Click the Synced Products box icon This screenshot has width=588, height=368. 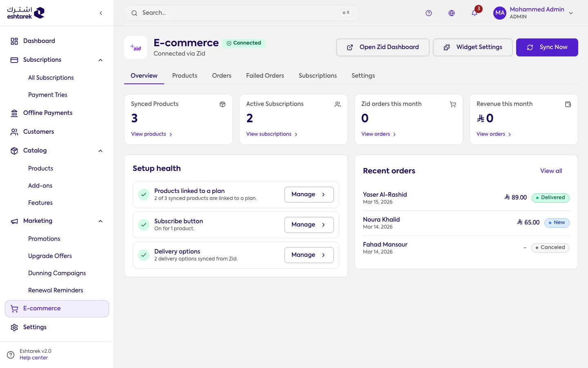click(x=223, y=104)
